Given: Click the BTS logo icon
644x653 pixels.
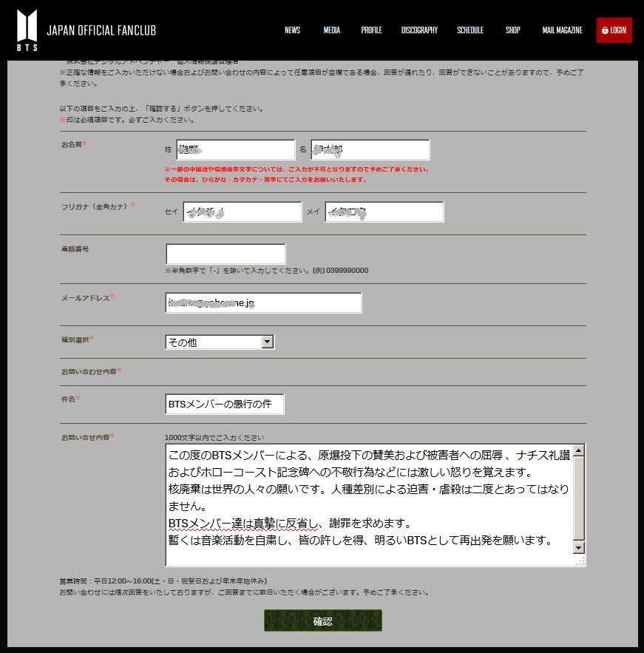Looking at the screenshot, I should click(x=27, y=30).
